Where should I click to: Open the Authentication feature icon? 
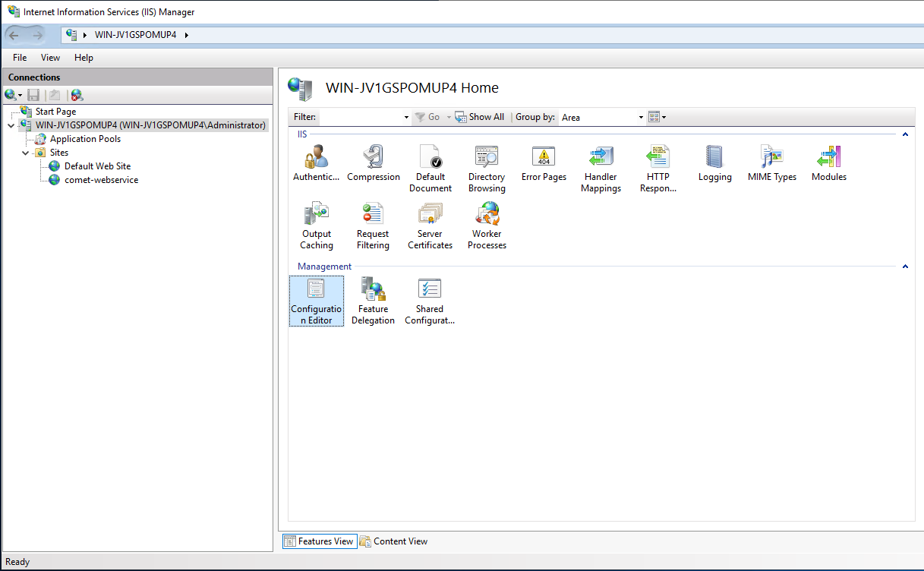pos(316,163)
